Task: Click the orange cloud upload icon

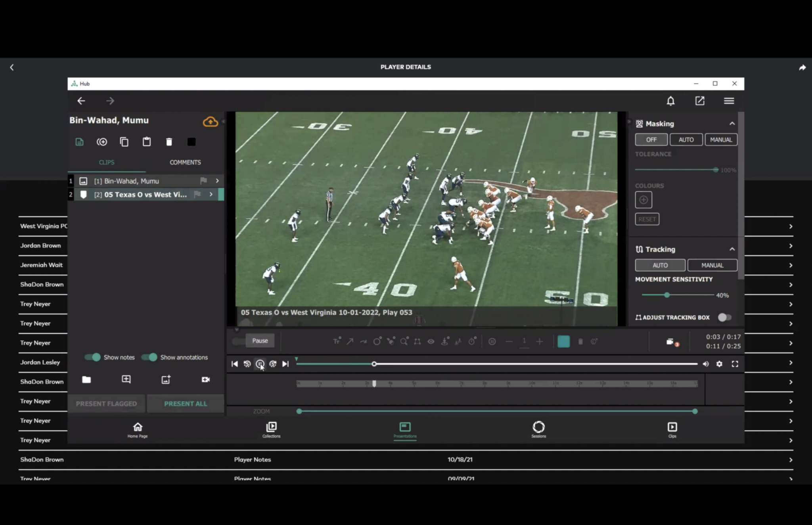Action: [x=211, y=121]
